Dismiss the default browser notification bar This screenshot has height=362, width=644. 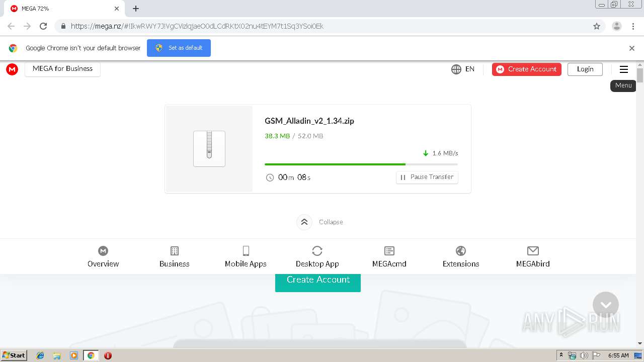click(632, 48)
